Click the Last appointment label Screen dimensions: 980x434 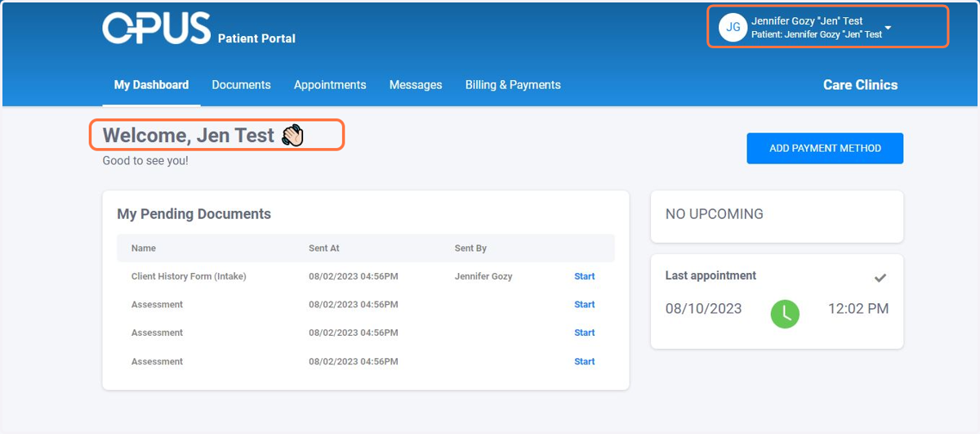(x=710, y=275)
